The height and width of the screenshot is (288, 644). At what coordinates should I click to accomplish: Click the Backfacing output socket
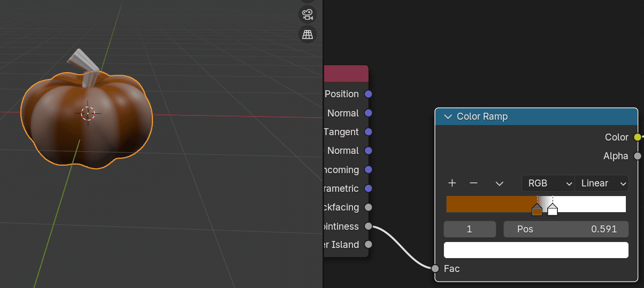coord(368,207)
